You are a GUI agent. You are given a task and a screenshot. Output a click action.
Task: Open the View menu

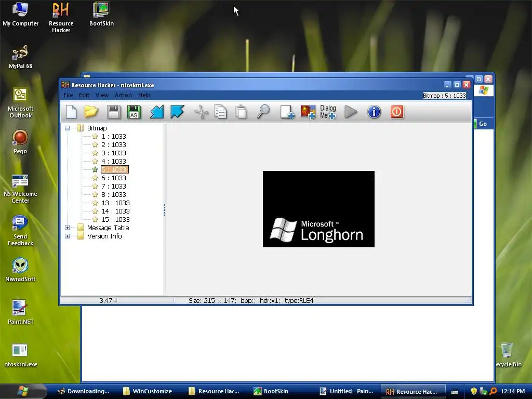(x=102, y=96)
